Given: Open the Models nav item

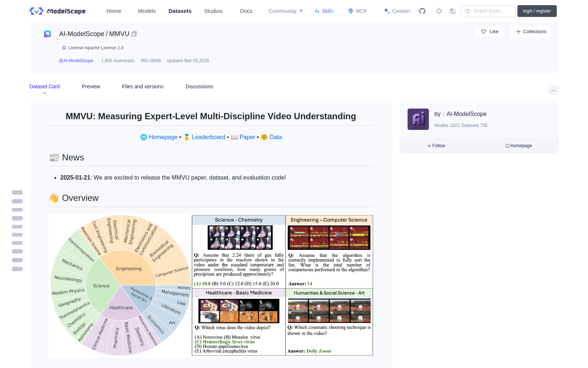Looking at the screenshot, I should (x=147, y=11).
